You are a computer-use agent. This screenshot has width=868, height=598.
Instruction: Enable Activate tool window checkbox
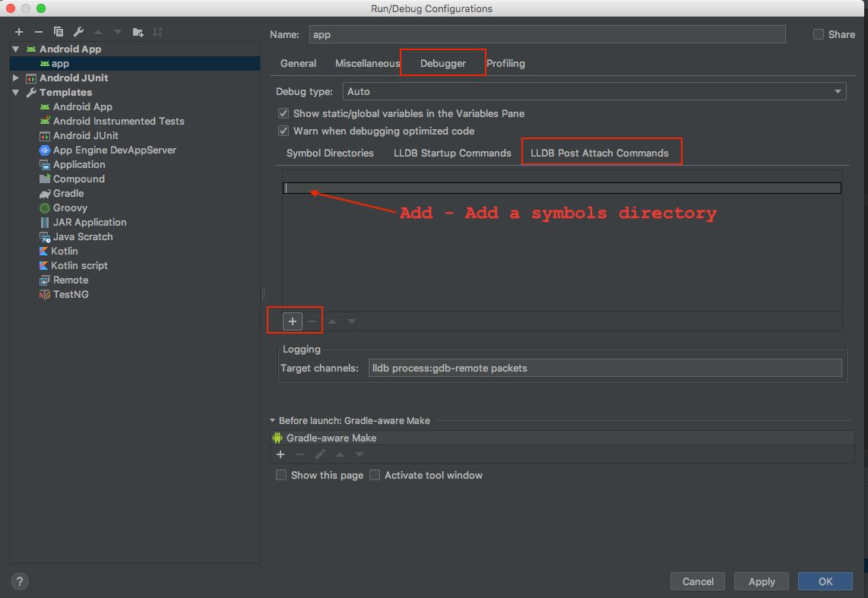375,475
